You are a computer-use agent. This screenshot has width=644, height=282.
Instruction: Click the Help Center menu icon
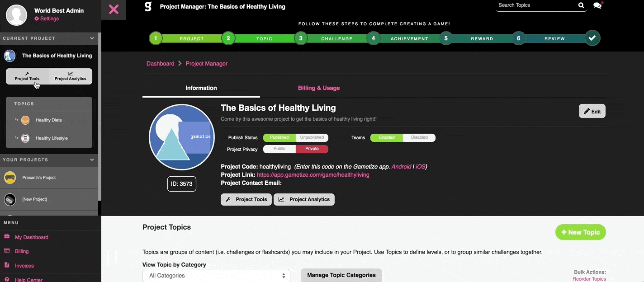[x=7, y=280]
